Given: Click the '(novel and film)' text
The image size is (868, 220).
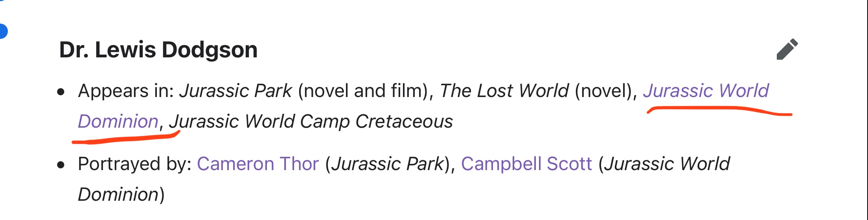Looking at the screenshot, I should pyautogui.click(x=366, y=91).
